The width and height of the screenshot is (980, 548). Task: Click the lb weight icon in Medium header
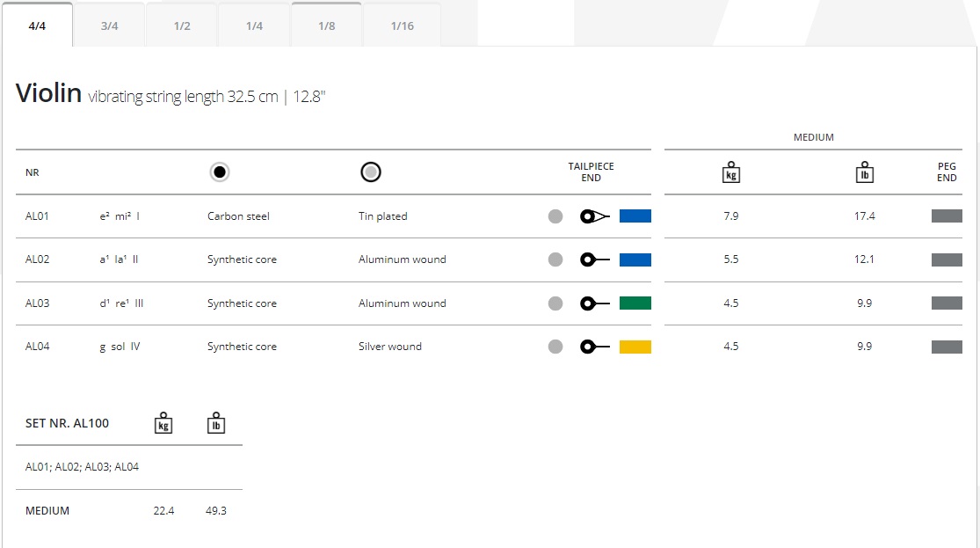[x=864, y=172]
